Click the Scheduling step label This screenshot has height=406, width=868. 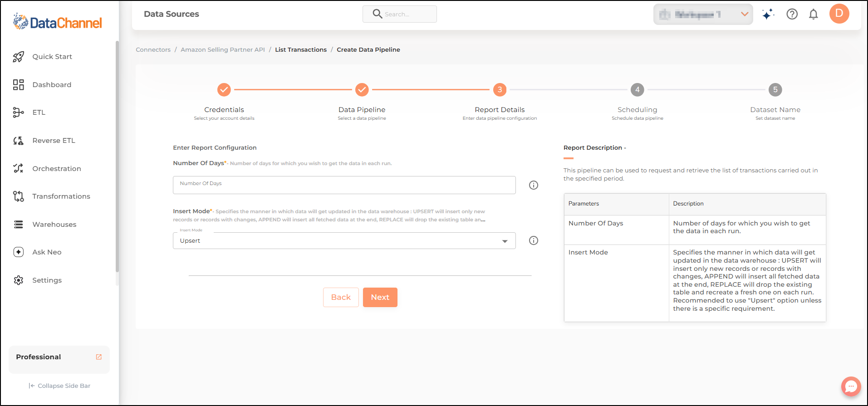638,110
